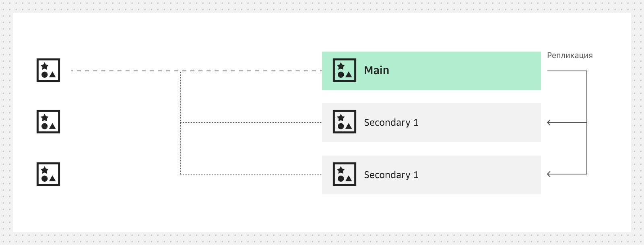Select the middle icon in the left column
The width and height of the screenshot is (644, 245).
click(x=48, y=122)
